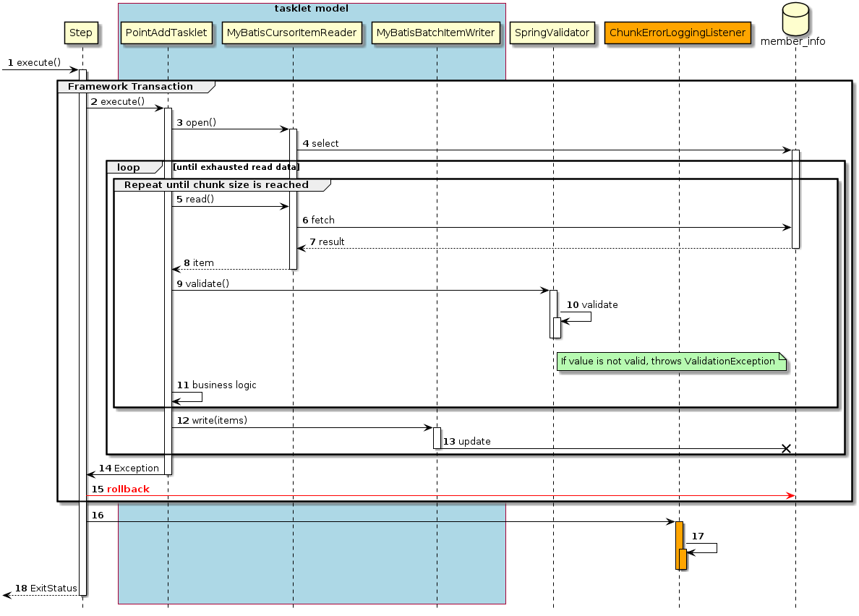Viewport: 859px width, 616px height.
Task: Click the PointAddTasklet participant box
Action: click(x=166, y=33)
